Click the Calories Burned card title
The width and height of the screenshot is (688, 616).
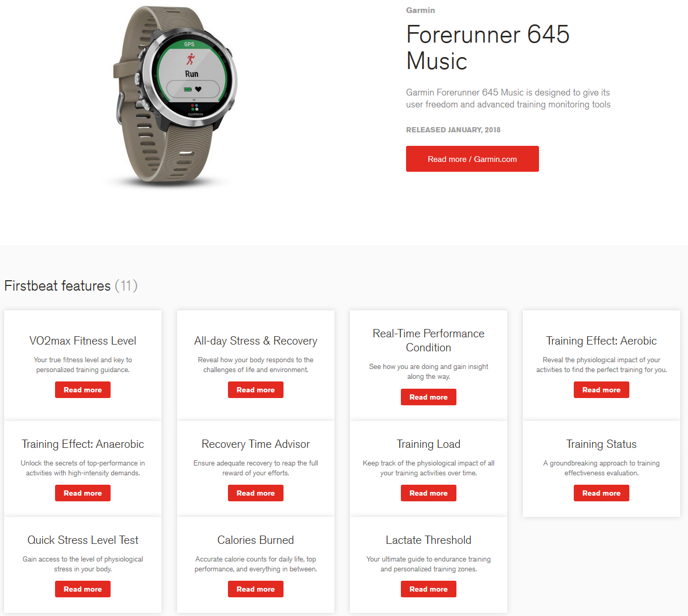click(x=255, y=540)
